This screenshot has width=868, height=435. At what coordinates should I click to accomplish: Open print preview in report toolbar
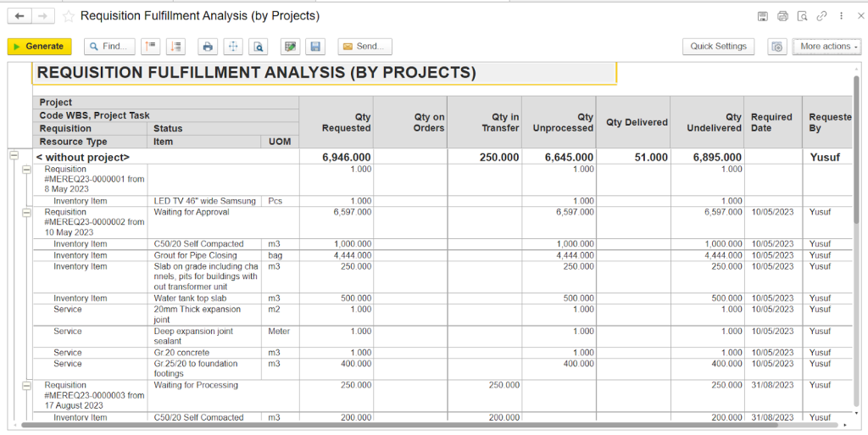(259, 47)
